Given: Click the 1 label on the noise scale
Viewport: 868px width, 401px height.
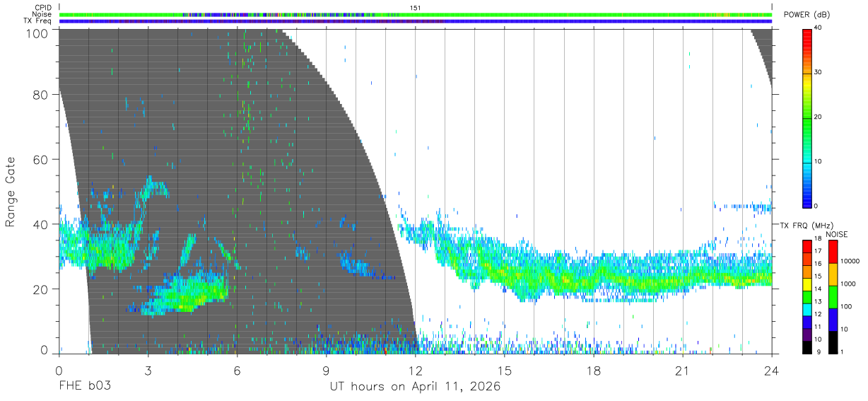Looking at the screenshot, I should pyautogui.click(x=840, y=351).
